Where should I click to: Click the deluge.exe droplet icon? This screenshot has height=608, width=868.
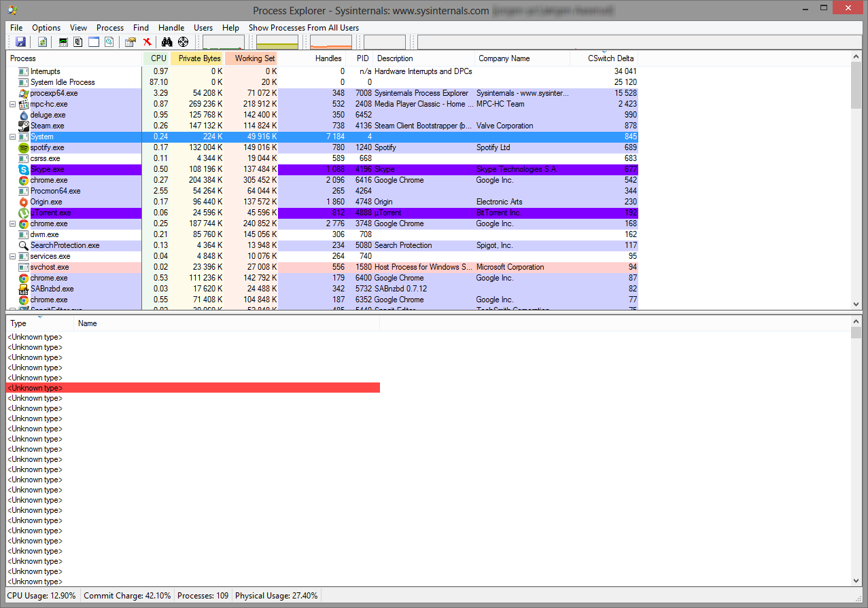[24, 115]
